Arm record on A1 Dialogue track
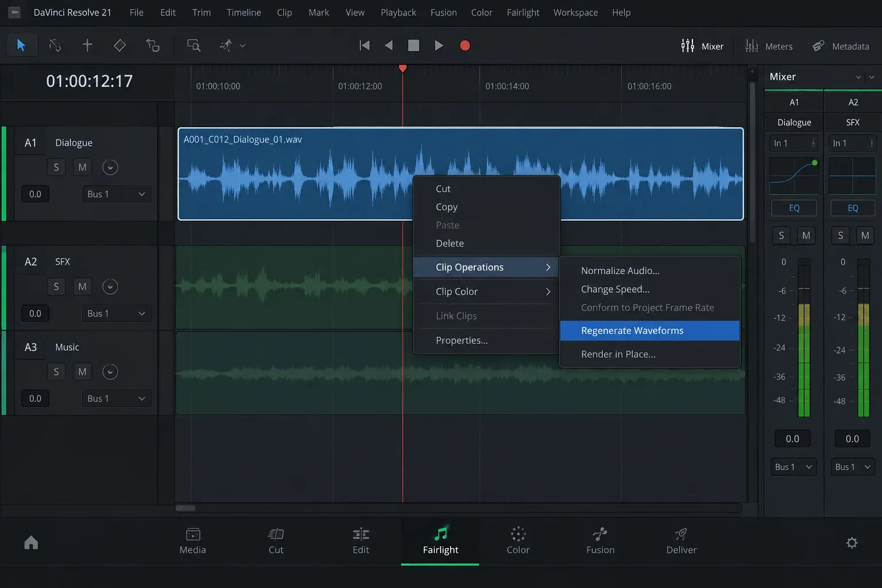This screenshot has height=588, width=882. 110,167
